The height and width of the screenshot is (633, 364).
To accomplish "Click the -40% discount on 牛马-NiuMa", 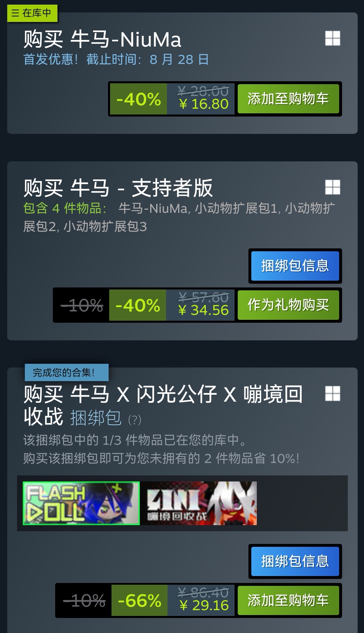I will (138, 99).
